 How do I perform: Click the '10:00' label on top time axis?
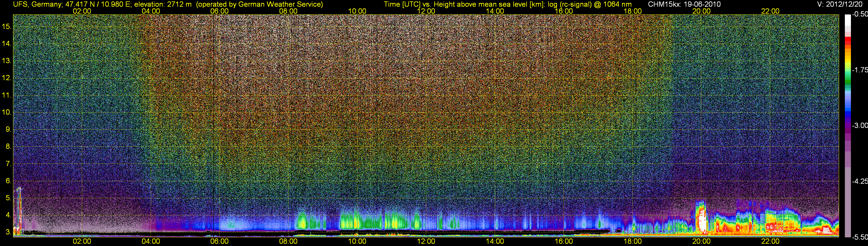coord(357,11)
